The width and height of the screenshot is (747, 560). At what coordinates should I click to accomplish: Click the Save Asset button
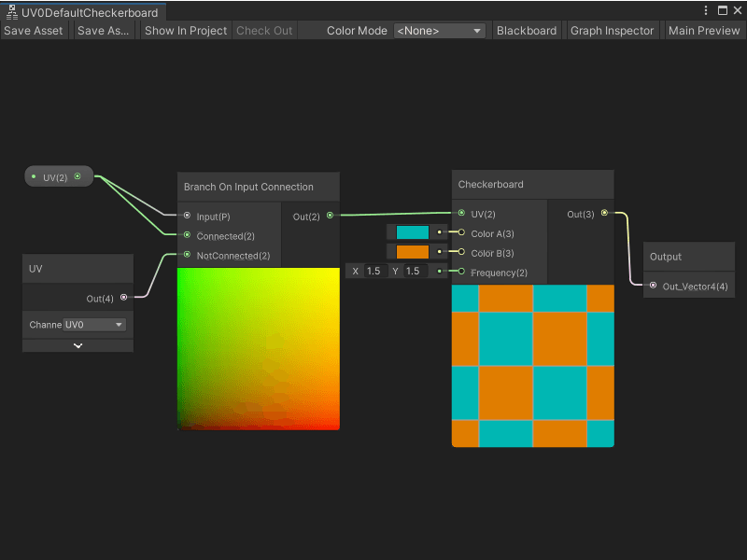pos(34,30)
